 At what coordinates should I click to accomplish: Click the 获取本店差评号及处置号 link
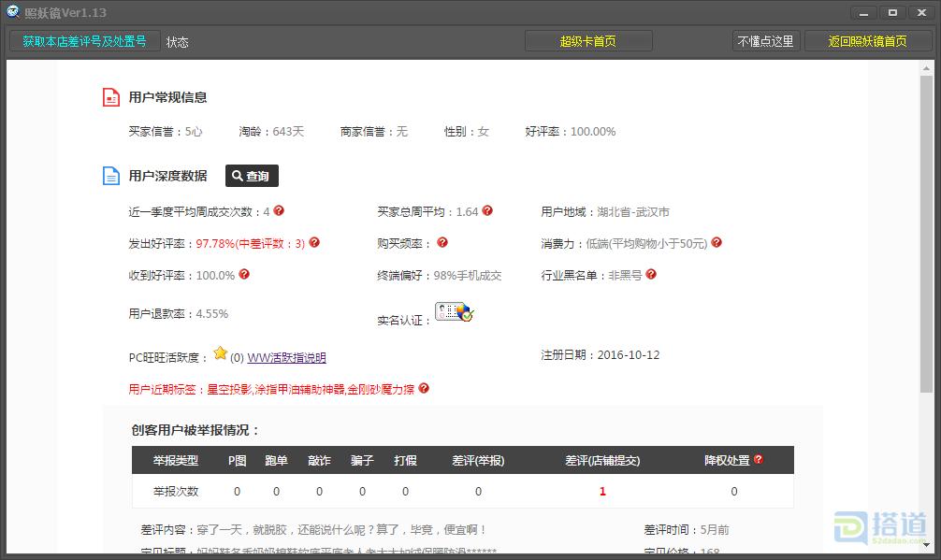84,41
